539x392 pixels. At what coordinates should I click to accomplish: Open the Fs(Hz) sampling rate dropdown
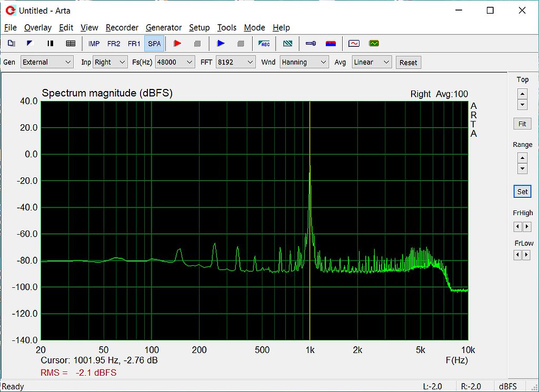click(x=175, y=62)
